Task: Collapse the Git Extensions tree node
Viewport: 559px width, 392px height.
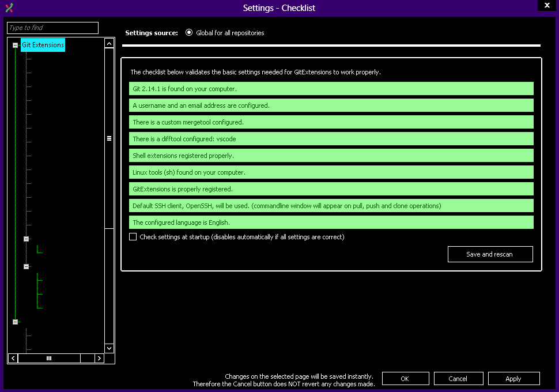Action: pyautogui.click(x=16, y=46)
